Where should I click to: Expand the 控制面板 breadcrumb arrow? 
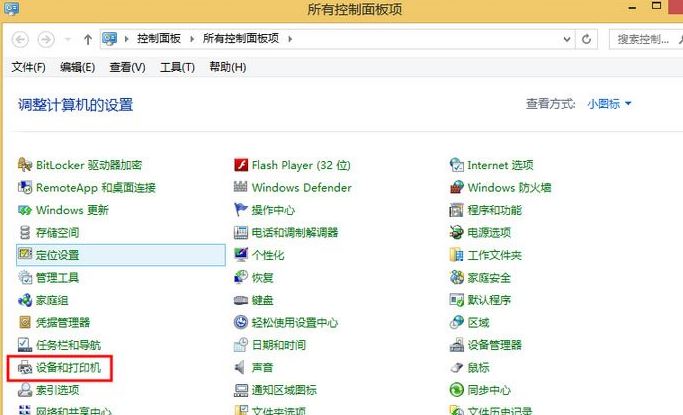pyautogui.click(x=192, y=39)
